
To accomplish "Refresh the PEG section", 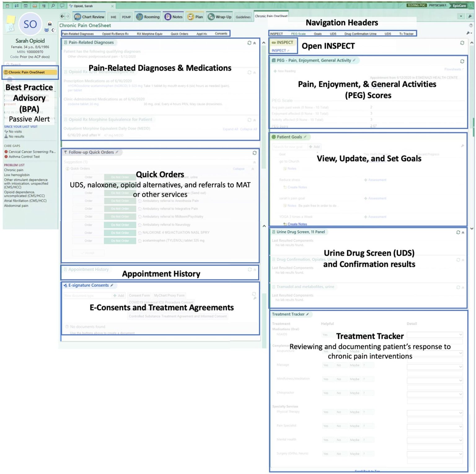I will coord(462,61).
